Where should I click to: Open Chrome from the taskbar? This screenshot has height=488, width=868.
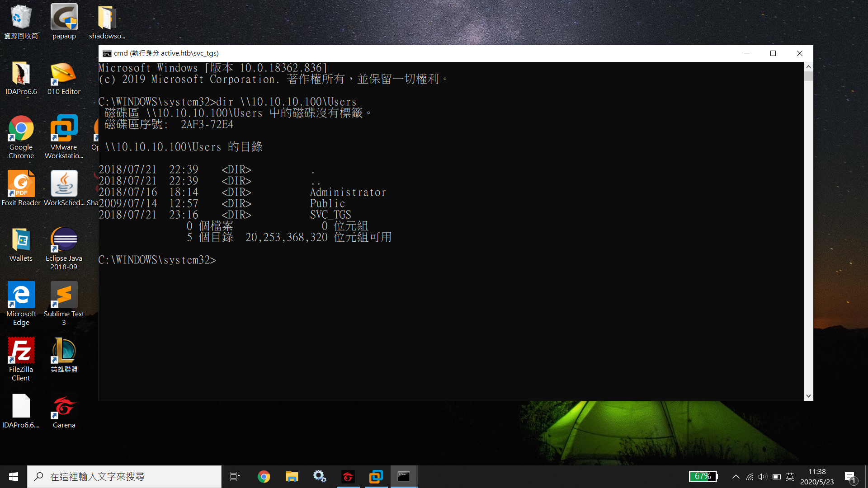264,477
